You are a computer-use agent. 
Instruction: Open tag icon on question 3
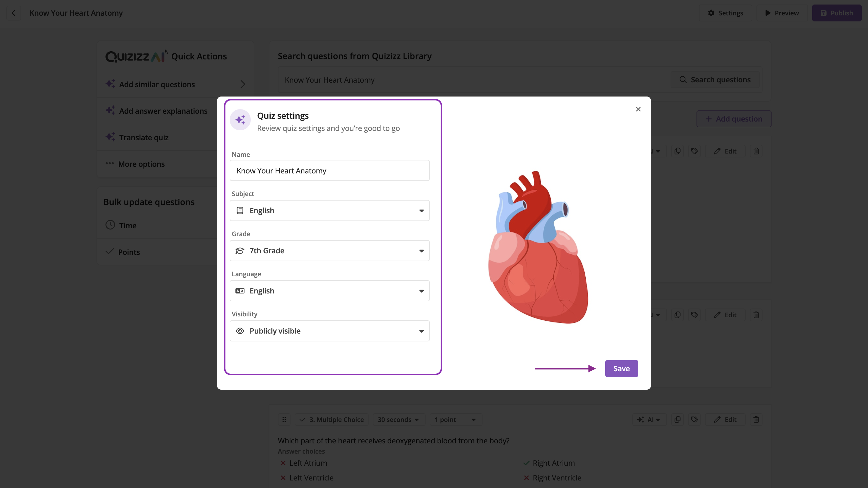(694, 420)
